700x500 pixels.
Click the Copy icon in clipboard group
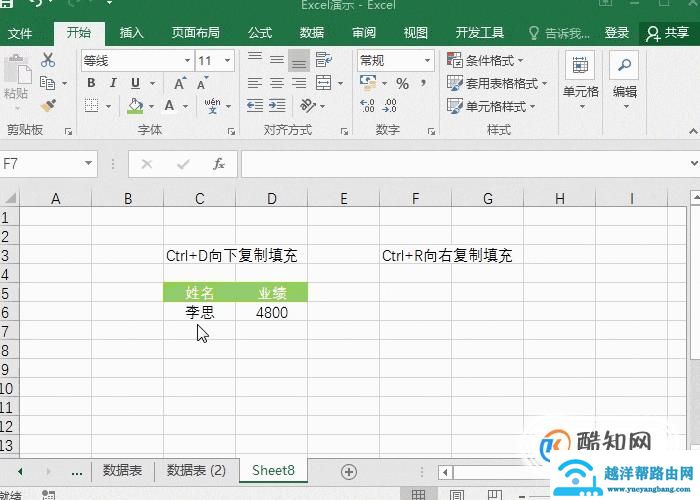coord(47,83)
